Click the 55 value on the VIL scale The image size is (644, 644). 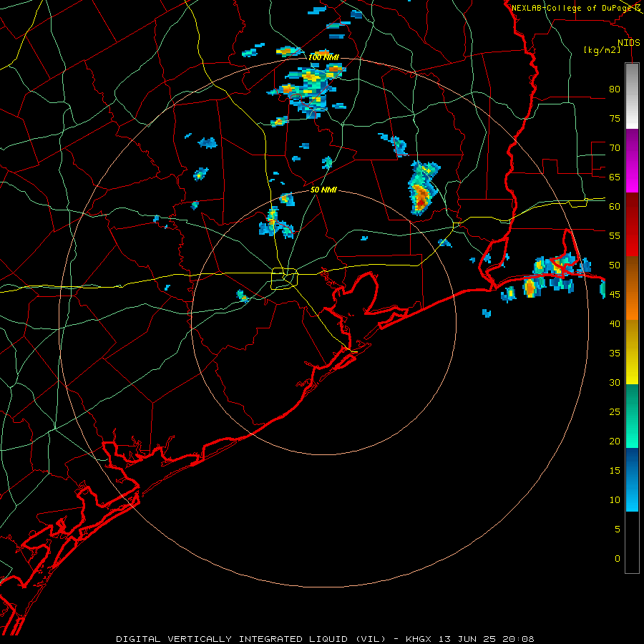615,235
